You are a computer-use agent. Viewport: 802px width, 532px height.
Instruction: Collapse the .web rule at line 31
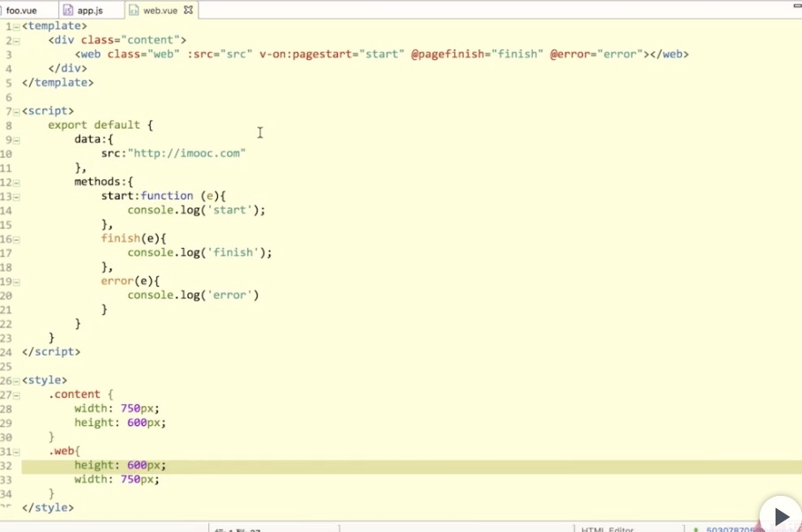tap(17, 453)
